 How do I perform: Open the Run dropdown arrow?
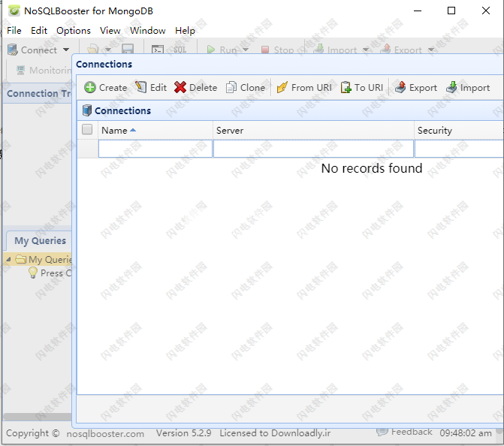pyautogui.click(x=246, y=50)
